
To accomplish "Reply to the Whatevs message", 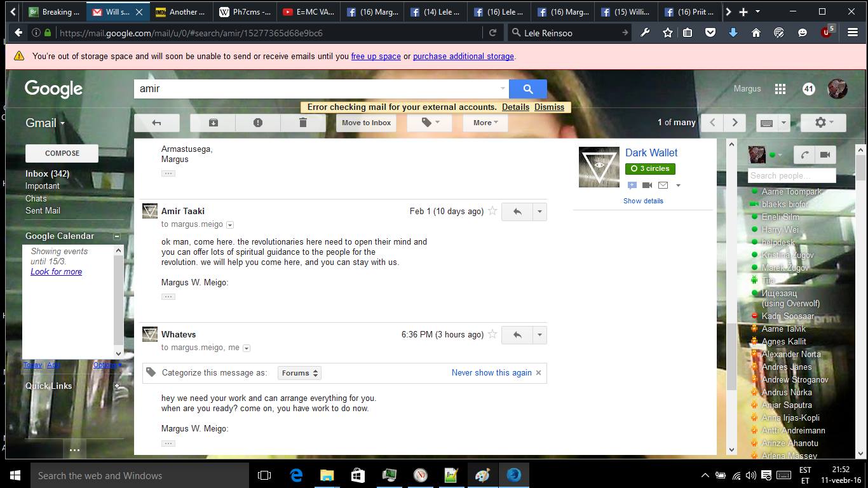I will pos(517,335).
